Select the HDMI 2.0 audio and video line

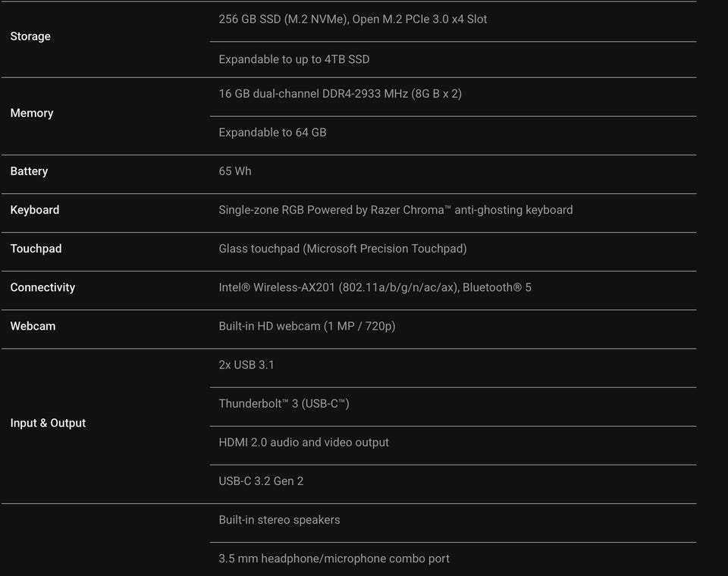tap(303, 442)
